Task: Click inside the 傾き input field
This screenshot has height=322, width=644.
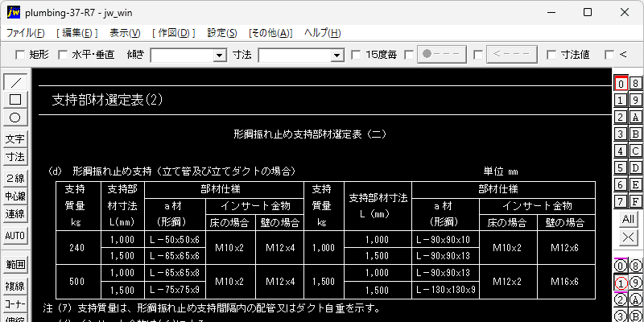Action: point(183,55)
